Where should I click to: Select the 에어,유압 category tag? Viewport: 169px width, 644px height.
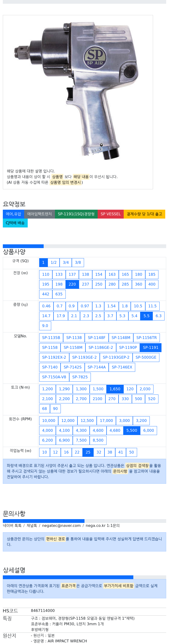pos(14,214)
